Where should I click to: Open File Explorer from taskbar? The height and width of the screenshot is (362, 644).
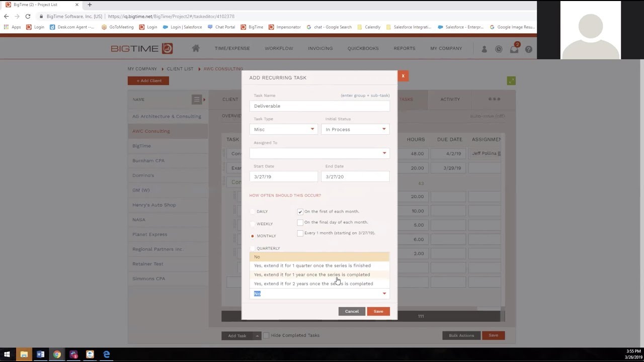pyautogui.click(x=24, y=354)
